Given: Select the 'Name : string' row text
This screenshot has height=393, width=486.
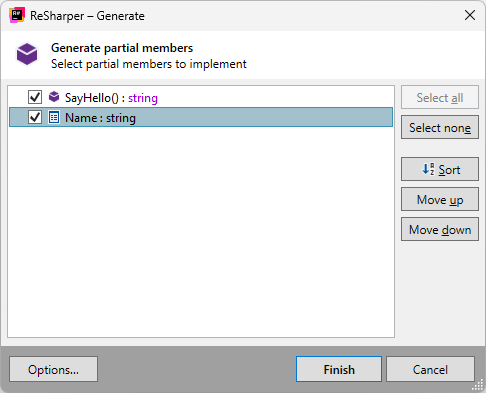Looking at the screenshot, I should pos(100,118).
